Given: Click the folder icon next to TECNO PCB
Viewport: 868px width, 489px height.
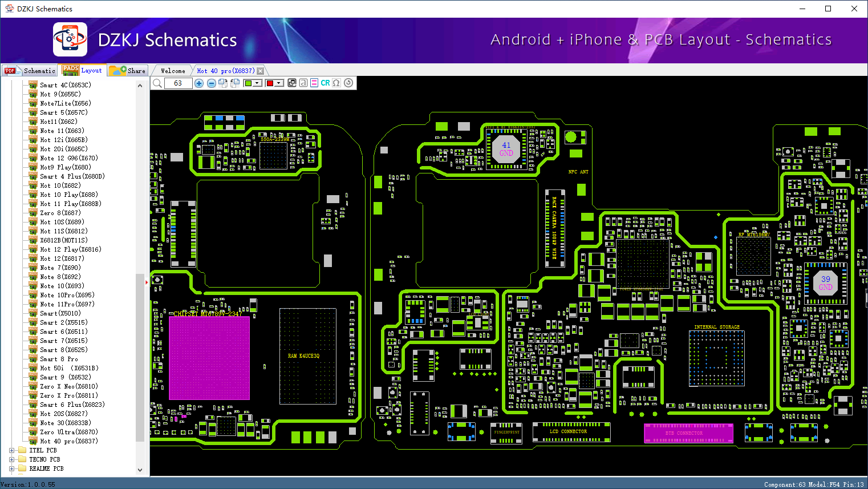Looking at the screenshot, I should click(x=22, y=459).
